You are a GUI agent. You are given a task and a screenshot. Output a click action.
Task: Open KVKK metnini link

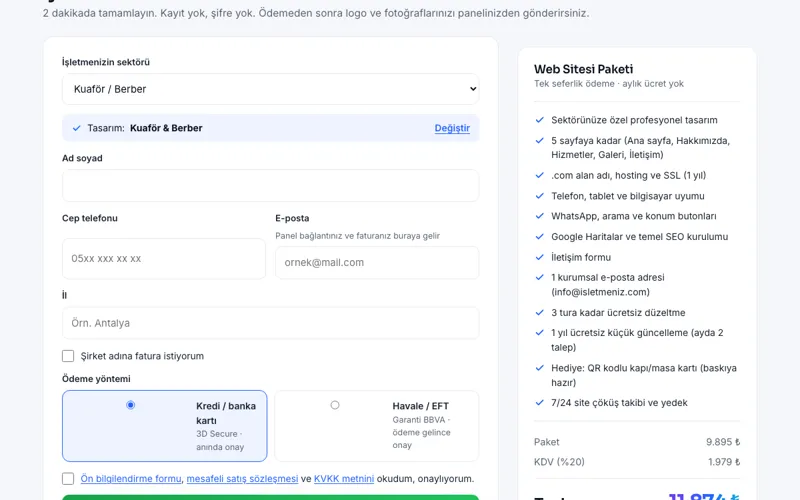[x=344, y=479]
